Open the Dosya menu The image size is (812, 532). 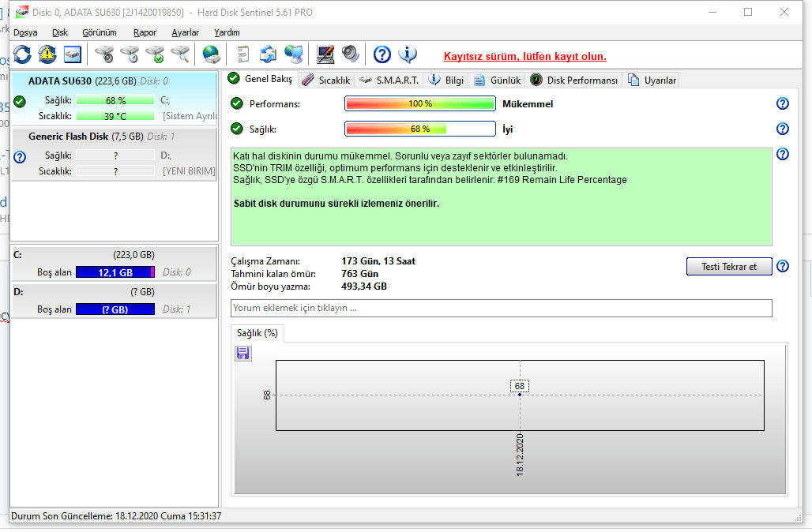[x=25, y=32]
